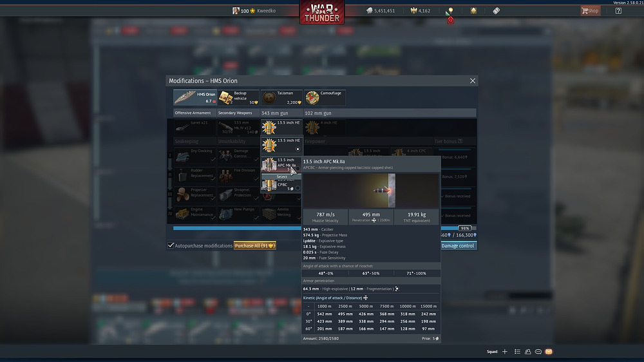The height and width of the screenshot is (362, 644).
Task: Select the HMS Orion vehicle card
Action: (195, 97)
